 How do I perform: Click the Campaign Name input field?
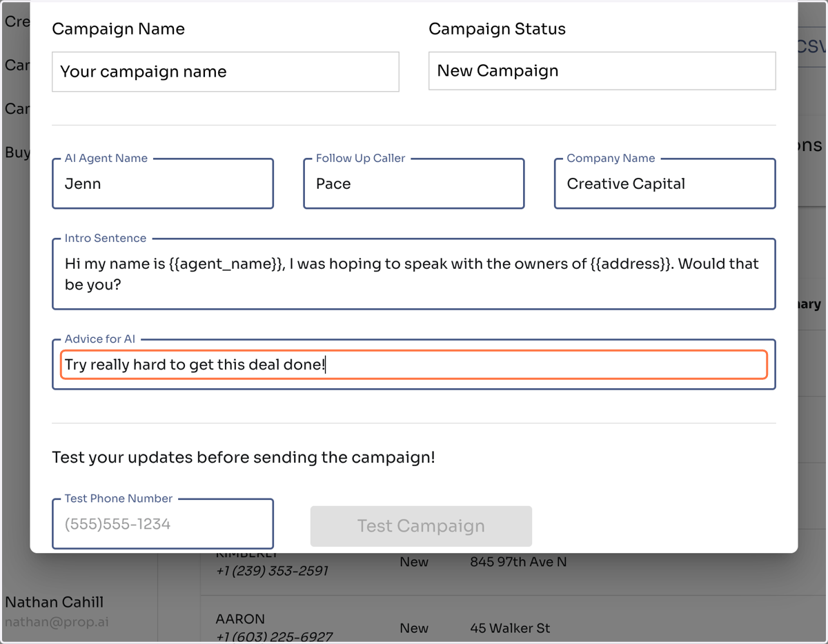[x=226, y=72]
